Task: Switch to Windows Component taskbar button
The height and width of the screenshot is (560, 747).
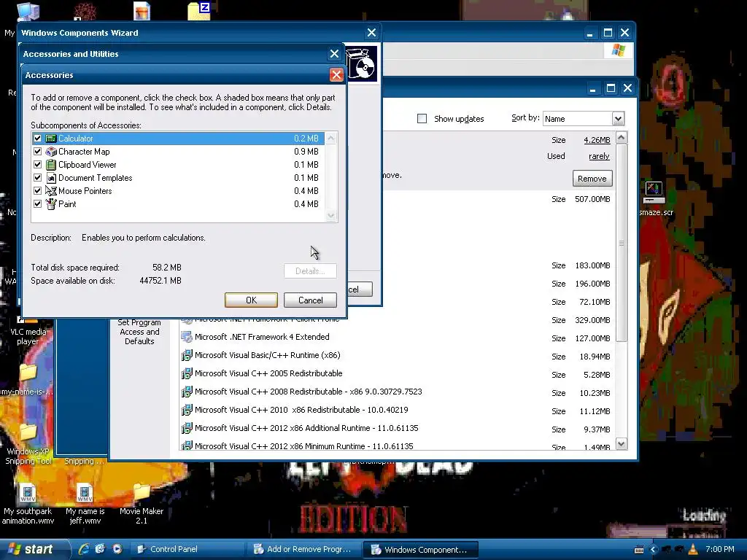Action: (x=421, y=550)
